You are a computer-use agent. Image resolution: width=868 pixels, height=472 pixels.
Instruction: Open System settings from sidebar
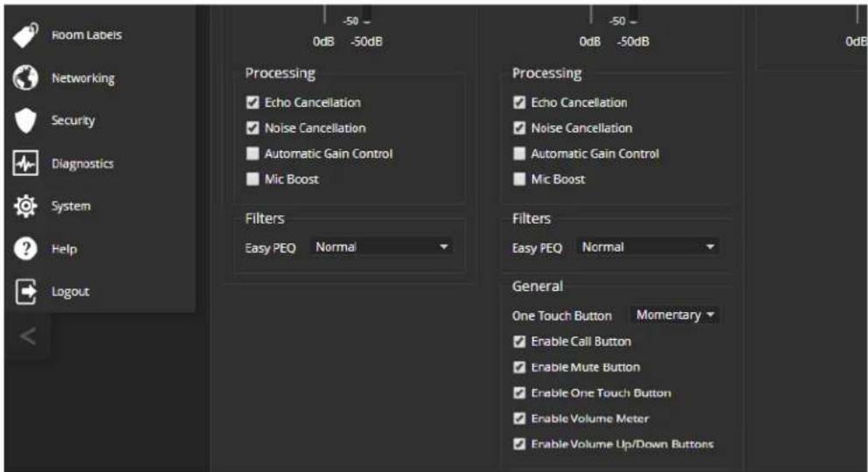coord(71,205)
